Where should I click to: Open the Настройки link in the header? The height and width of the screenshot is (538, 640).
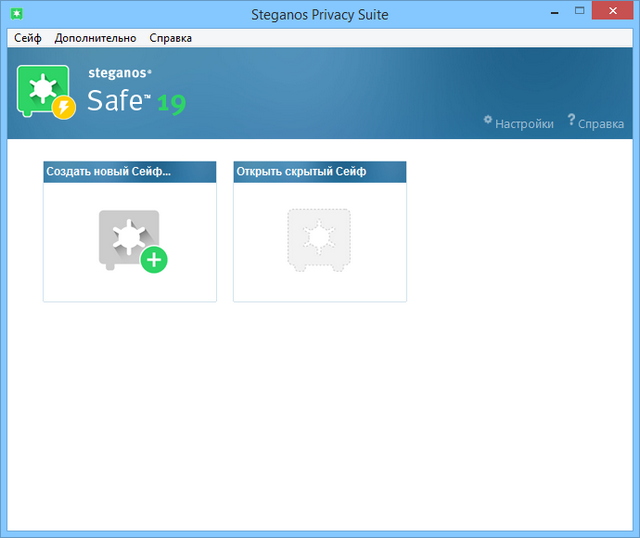(524, 124)
